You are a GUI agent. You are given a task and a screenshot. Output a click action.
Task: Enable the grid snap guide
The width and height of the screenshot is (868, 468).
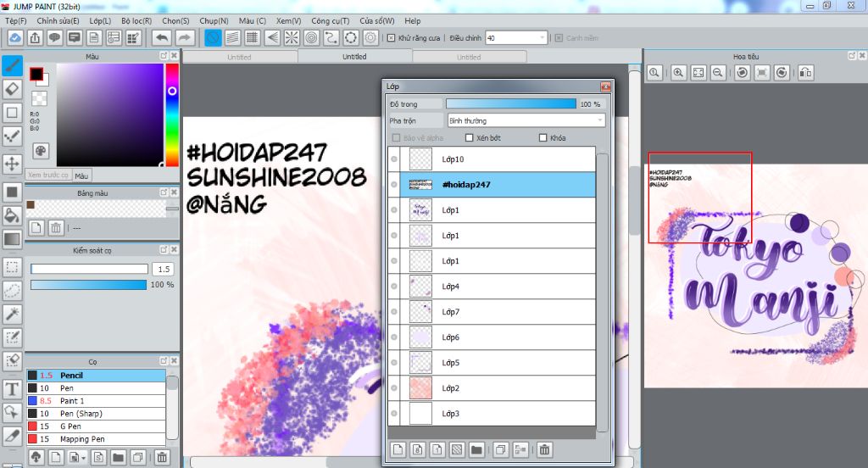pyautogui.click(x=253, y=37)
